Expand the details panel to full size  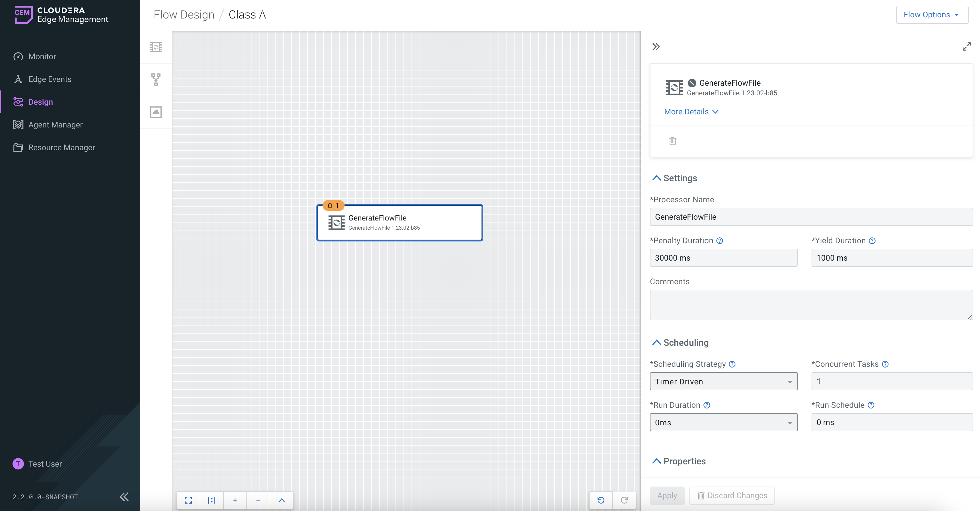966,47
